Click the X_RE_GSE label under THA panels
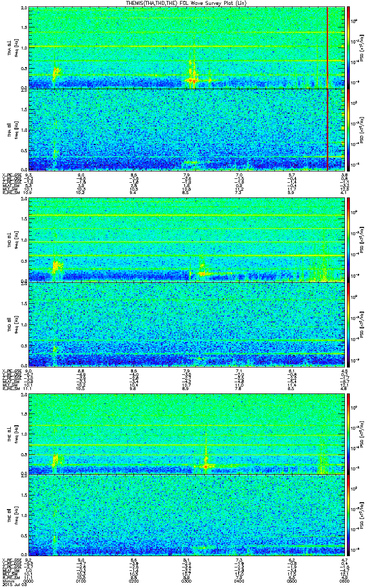368x588 pixels. coord(10,175)
